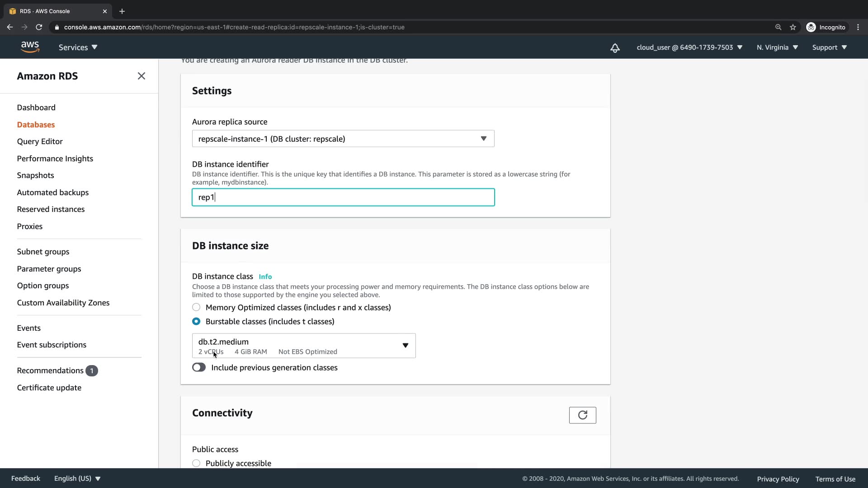Open the Support menu
This screenshot has width=868, height=488.
point(829,47)
